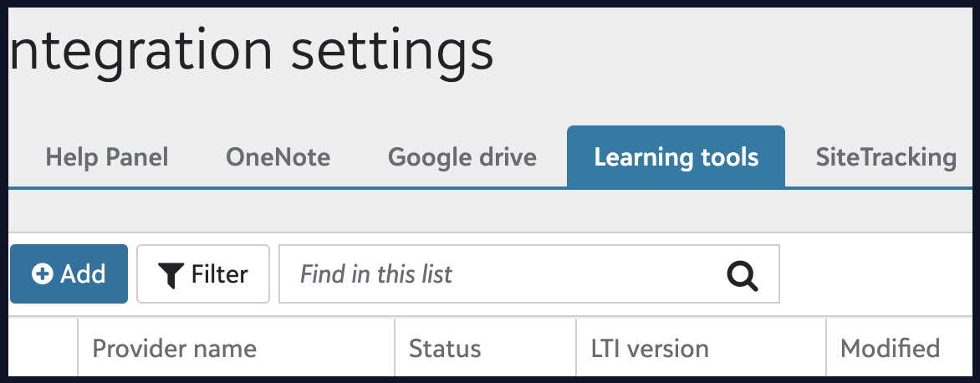980x383 pixels.
Task: Open the OneNote tab
Action: point(278,157)
